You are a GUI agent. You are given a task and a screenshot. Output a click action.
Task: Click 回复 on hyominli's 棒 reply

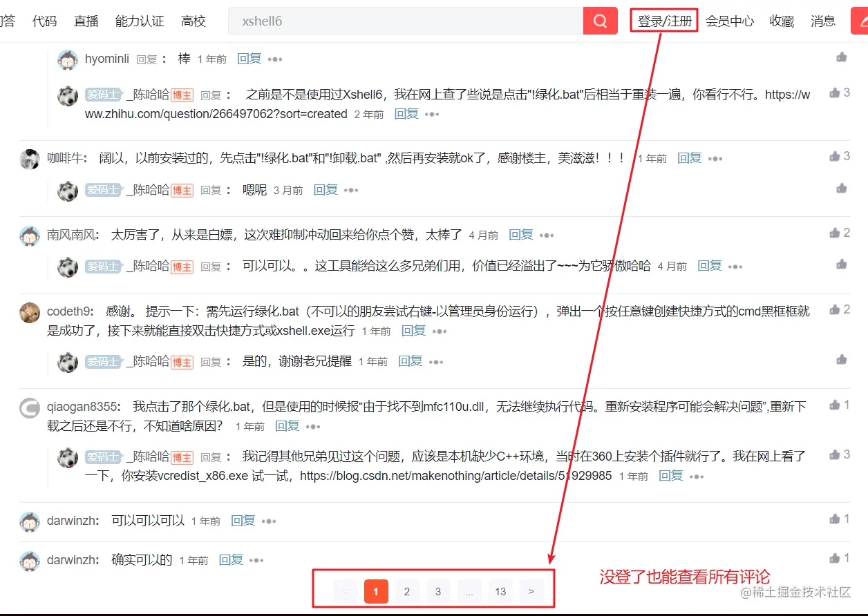[249, 59]
